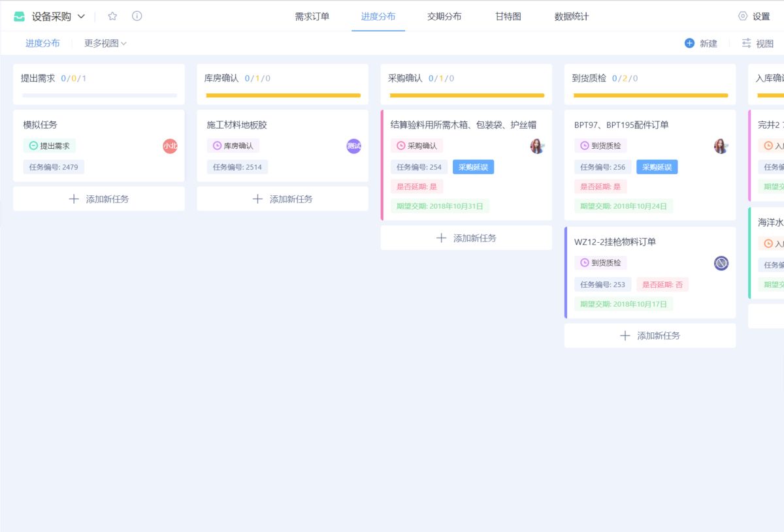
Task: Click the 库房确认 status tag on 施工材料地板胶
Action: (233, 146)
